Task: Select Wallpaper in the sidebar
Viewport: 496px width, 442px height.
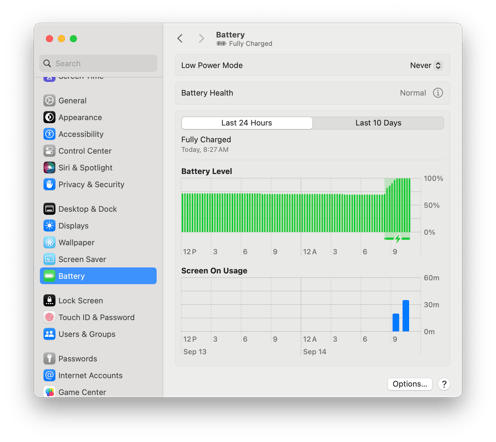Action: pyautogui.click(x=98, y=242)
